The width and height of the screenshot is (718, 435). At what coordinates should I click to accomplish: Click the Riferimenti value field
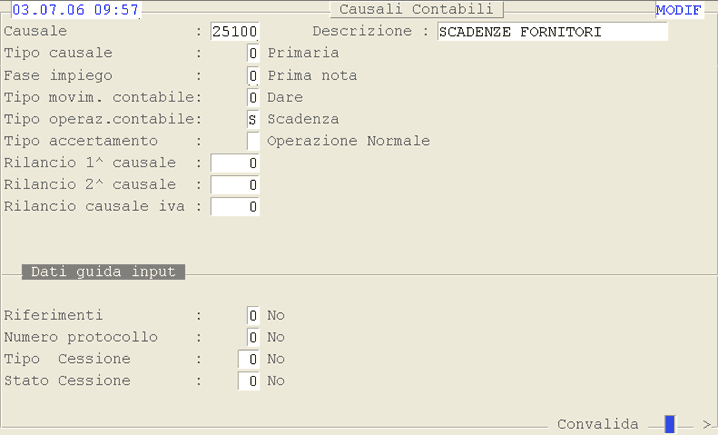[x=253, y=315]
